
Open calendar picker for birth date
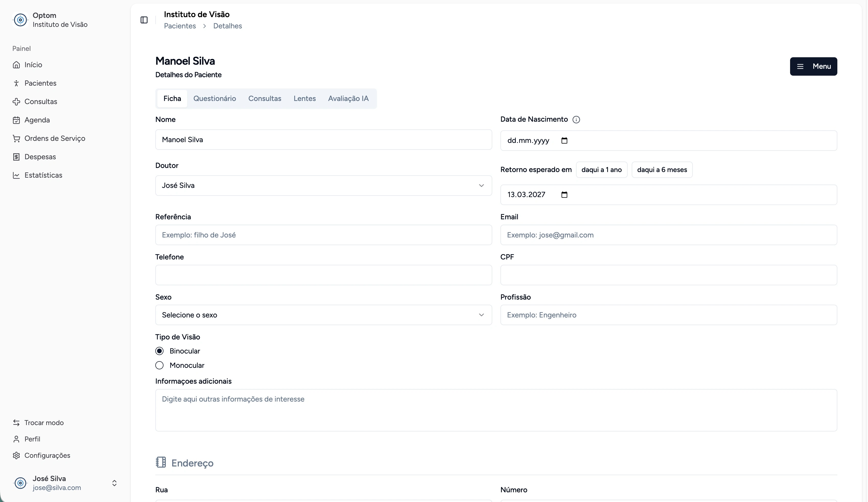564,141
